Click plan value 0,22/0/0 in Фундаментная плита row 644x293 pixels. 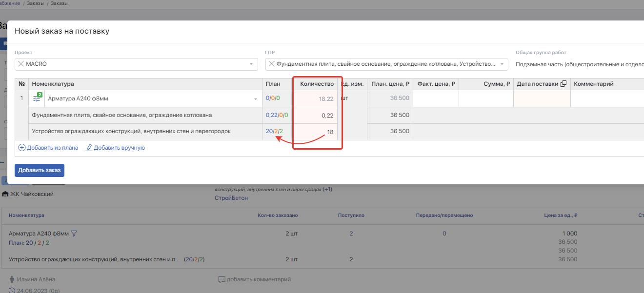(x=277, y=116)
